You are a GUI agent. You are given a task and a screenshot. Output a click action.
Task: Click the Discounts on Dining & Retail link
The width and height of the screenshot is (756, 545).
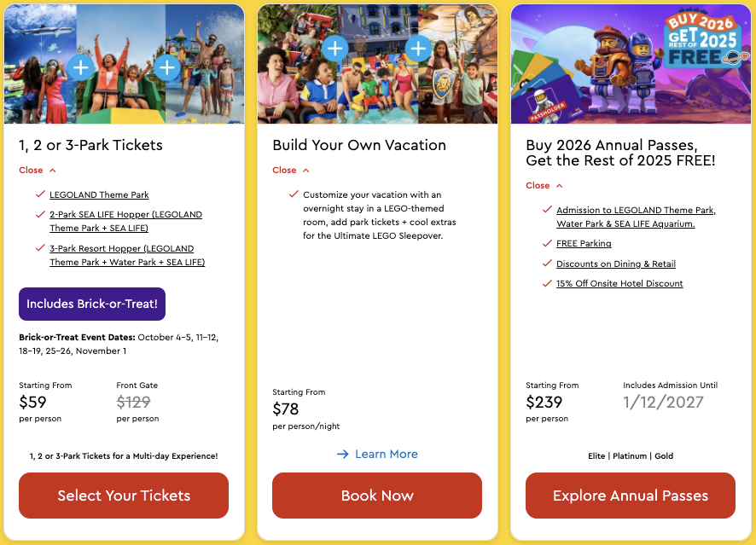(x=616, y=264)
